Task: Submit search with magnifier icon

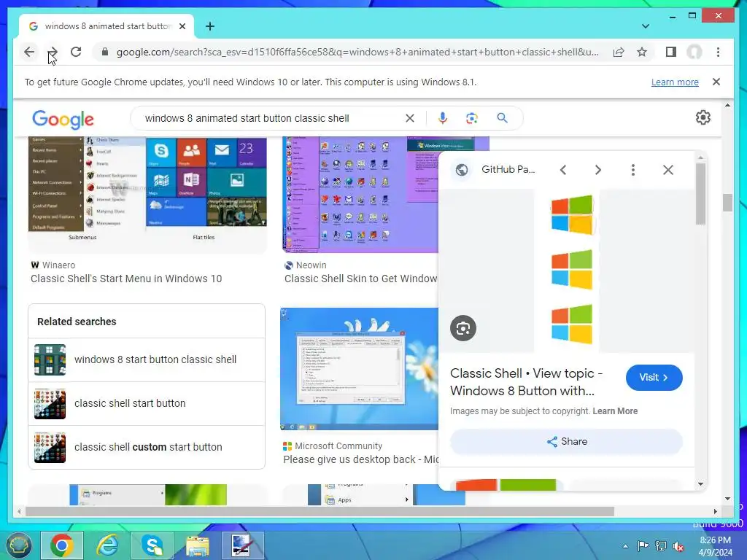Action: pos(502,118)
